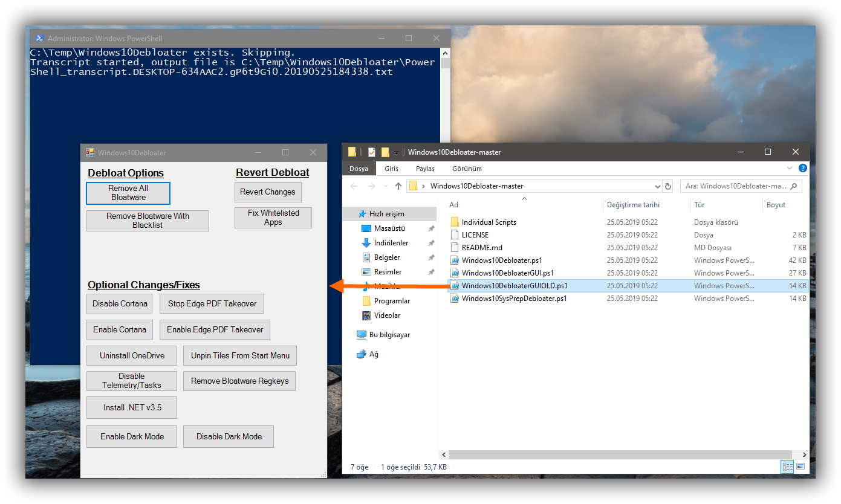Open the Dosya ribbon tab
The height and width of the screenshot is (504, 841).
coord(359,169)
